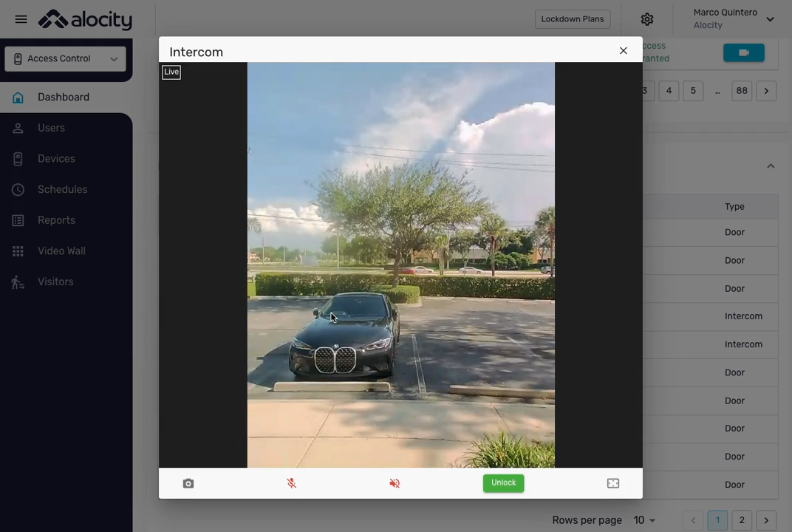Open the Devices page icon
This screenshot has width=792, height=532.
(x=18, y=159)
